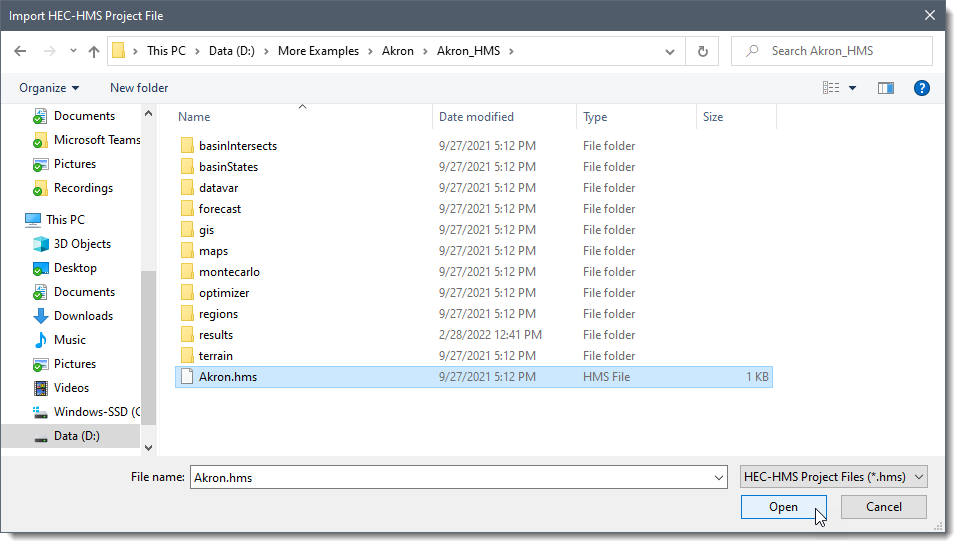Open the HEC-HMS Project Files type filter

(834, 477)
